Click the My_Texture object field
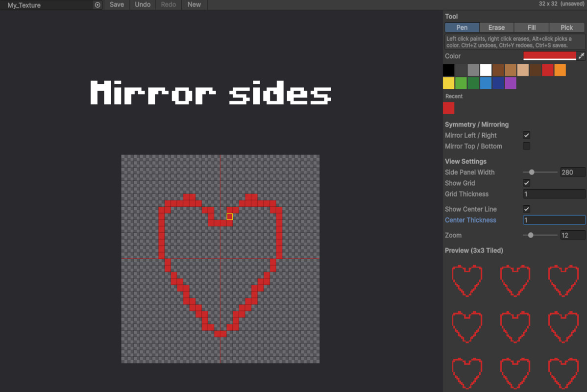 pos(51,5)
